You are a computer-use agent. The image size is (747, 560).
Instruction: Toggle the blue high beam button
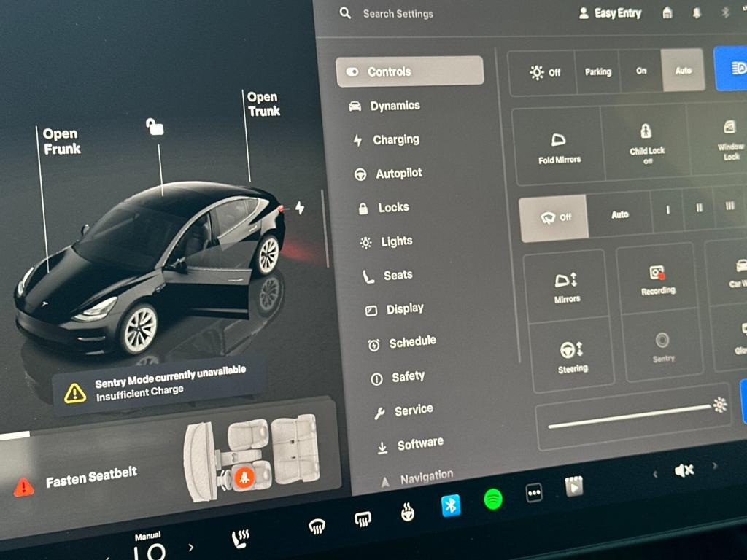point(732,68)
